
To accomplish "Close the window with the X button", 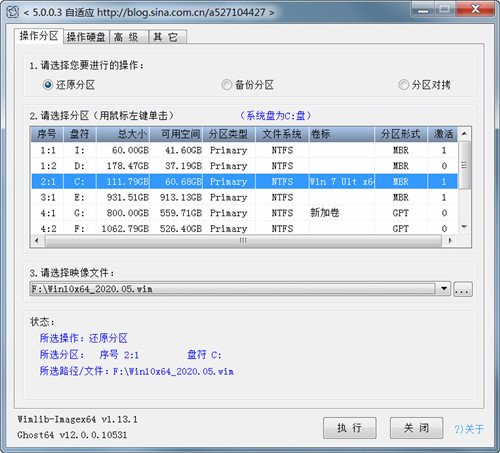I will (x=475, y=9).
